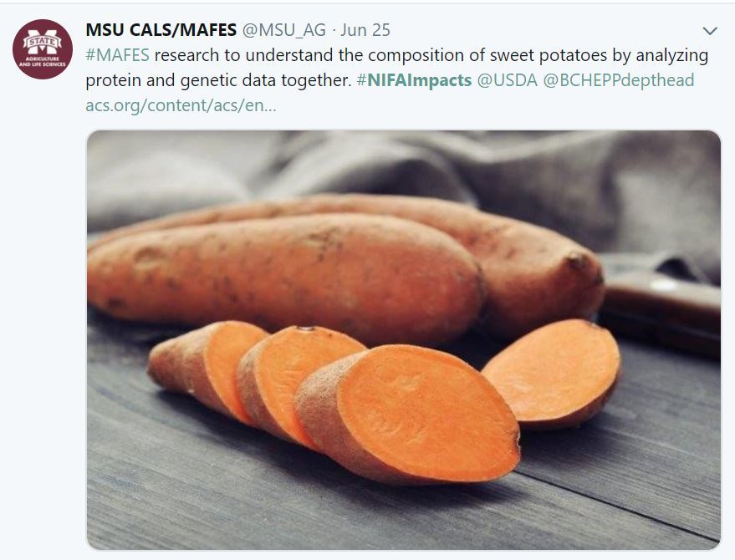The width and height of the screenshot is (735, 560).
Task: Click the whole sweet potato in front
Action: 284,267
